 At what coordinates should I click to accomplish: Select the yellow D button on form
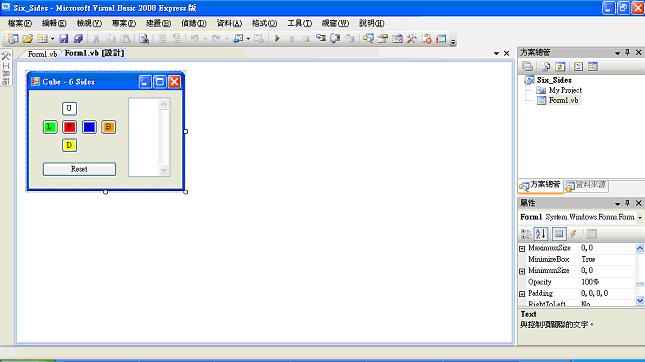69,145
